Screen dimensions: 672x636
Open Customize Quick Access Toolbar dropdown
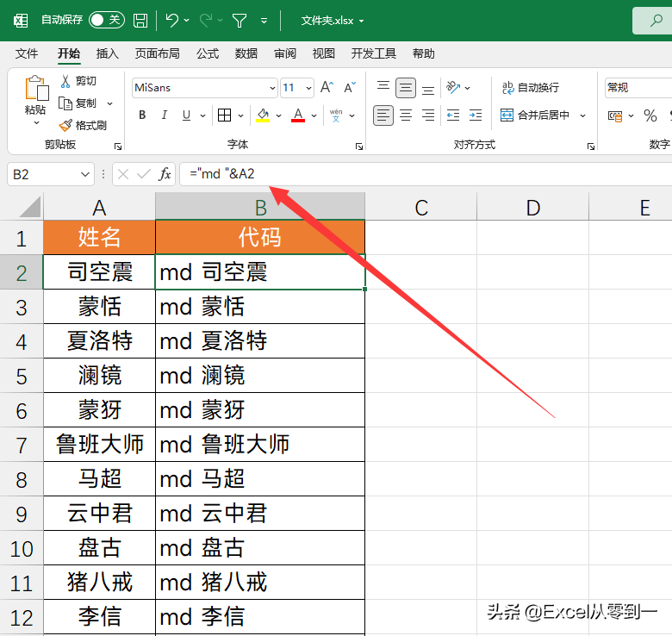tap(264, 21)
